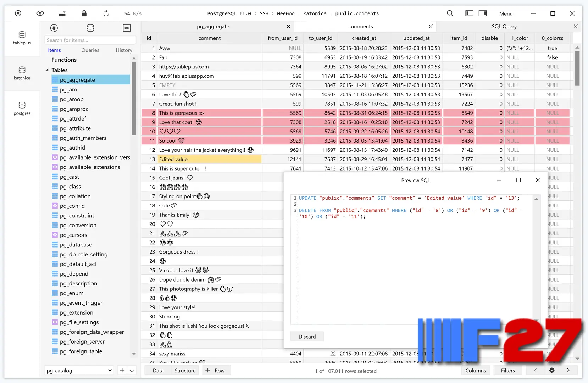Open the pg_attribute table
The width and height of the screenshot is (588, 383).
(x=75, y=128)
